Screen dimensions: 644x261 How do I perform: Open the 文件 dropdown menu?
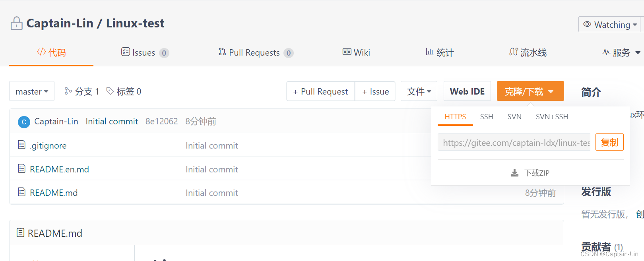[419, 91]
